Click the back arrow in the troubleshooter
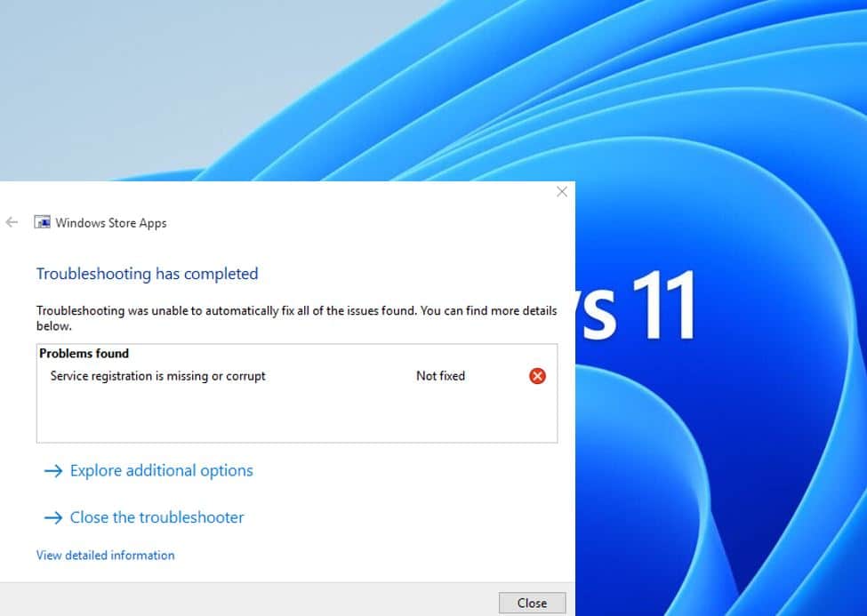The image size is (867, 616). pos(12,222)
